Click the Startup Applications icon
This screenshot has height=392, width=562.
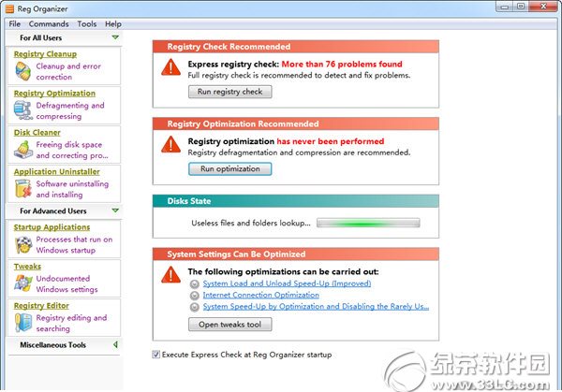point(22,244)
